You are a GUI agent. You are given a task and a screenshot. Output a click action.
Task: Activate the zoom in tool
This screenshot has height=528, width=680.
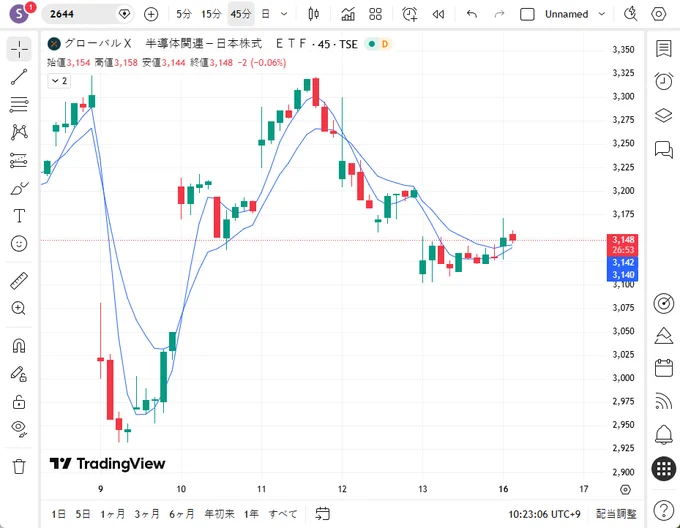click(x=19, y=308)
